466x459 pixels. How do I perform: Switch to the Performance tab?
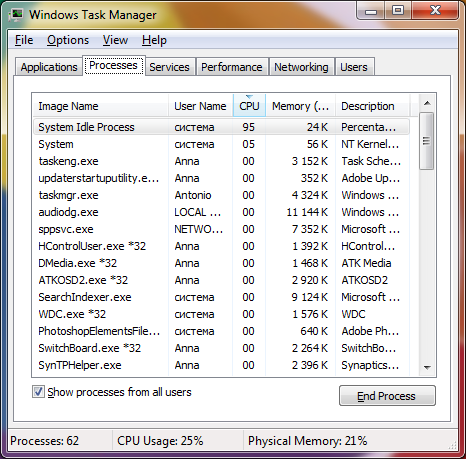click(x=232, y=67)
